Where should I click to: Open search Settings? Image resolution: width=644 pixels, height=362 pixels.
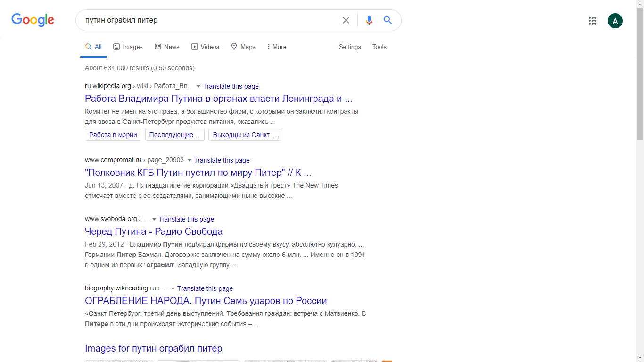point(350,47)
